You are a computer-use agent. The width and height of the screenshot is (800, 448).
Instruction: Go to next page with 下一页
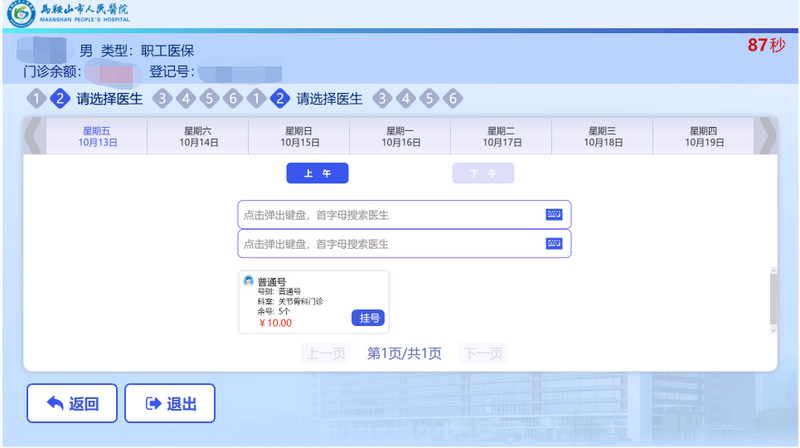(483, 353)
